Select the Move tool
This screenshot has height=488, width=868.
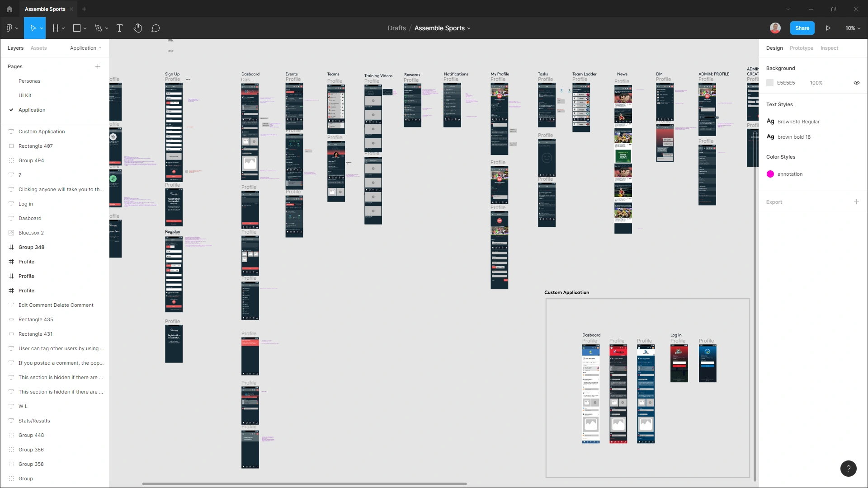pyautogui.click(x=32, y=28)
